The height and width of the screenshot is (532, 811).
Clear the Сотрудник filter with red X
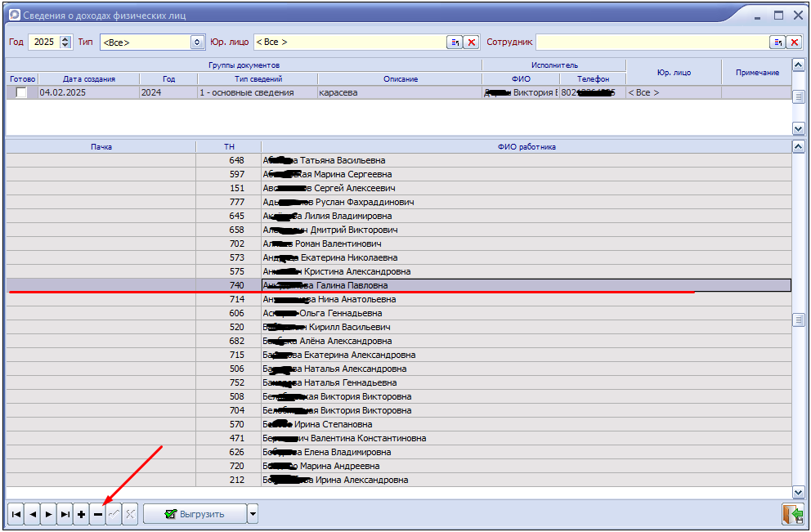pos(794,42)
